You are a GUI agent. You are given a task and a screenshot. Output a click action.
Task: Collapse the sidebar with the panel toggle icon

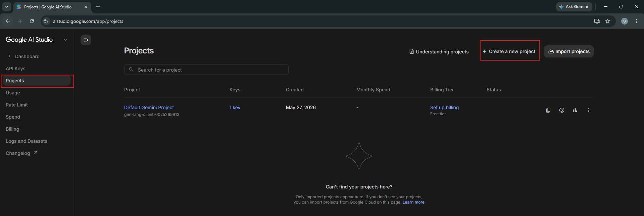[86, 40]
